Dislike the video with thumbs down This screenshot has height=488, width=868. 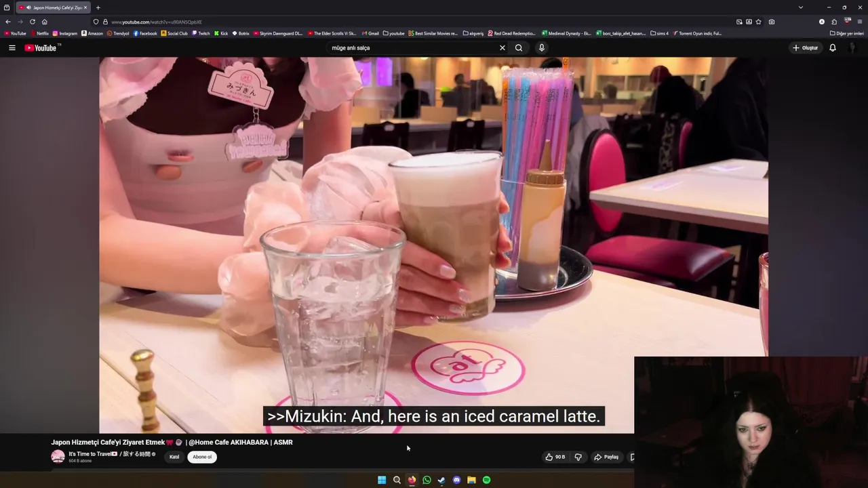pyautogui.click(x=578, y=457)
